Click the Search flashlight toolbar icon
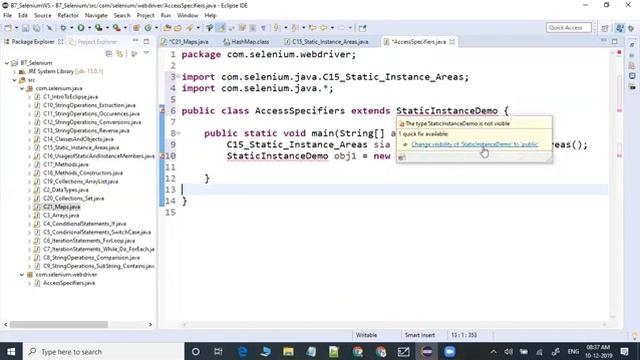This screenshot has width=640, height=360. 190,28
